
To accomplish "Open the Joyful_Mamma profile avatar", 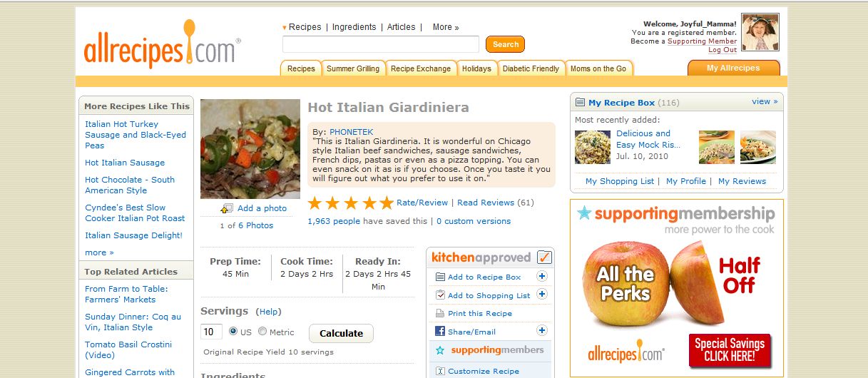I will (760, 32).
